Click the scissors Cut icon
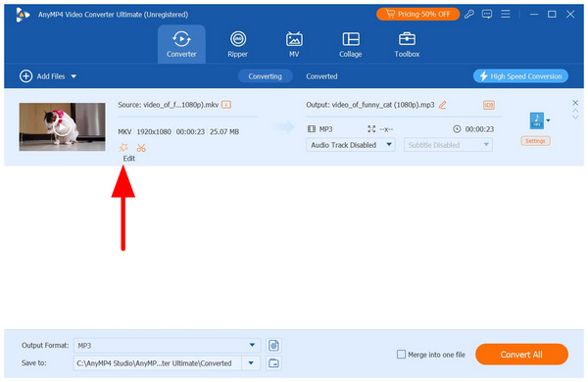Image resolution: width=588 pixels, height=382 pixels. (x=141, y=148)
